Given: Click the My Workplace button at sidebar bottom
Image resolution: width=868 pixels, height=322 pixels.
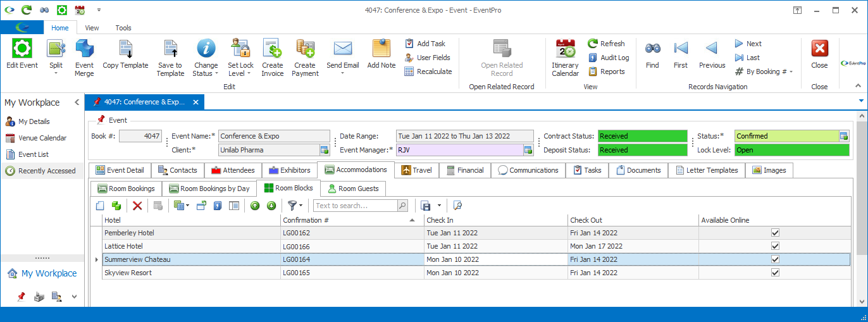Looking at the screenshot, I should click(42, 273).
